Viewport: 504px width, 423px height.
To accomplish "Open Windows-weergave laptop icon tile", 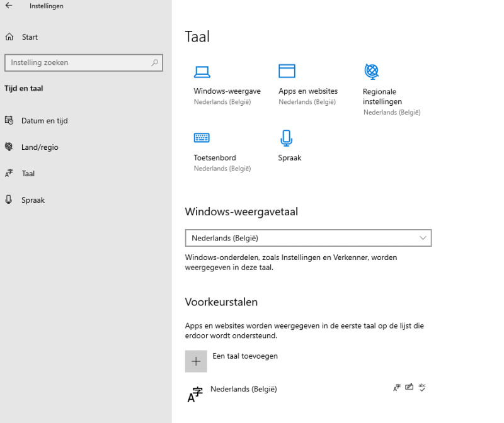I will click(x=202, y=72).
